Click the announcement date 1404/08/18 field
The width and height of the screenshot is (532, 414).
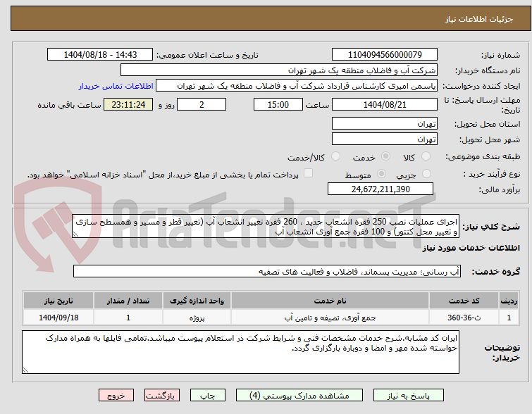(x=100, y=55)
